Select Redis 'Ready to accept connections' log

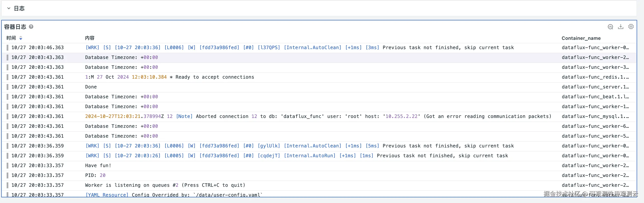170,77
